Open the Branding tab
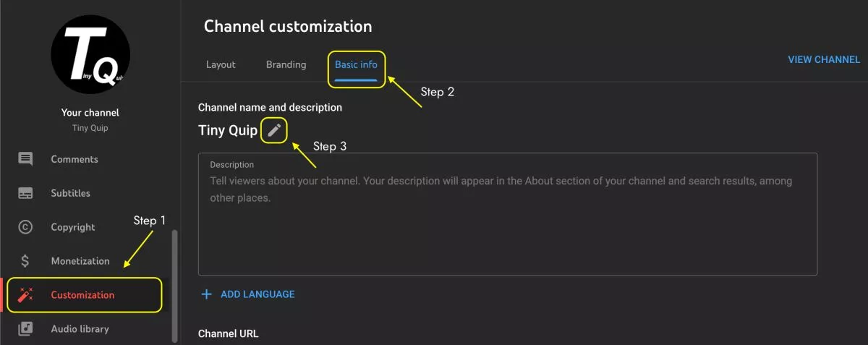This screenshot has width=868, height=345. click(286, 64)
